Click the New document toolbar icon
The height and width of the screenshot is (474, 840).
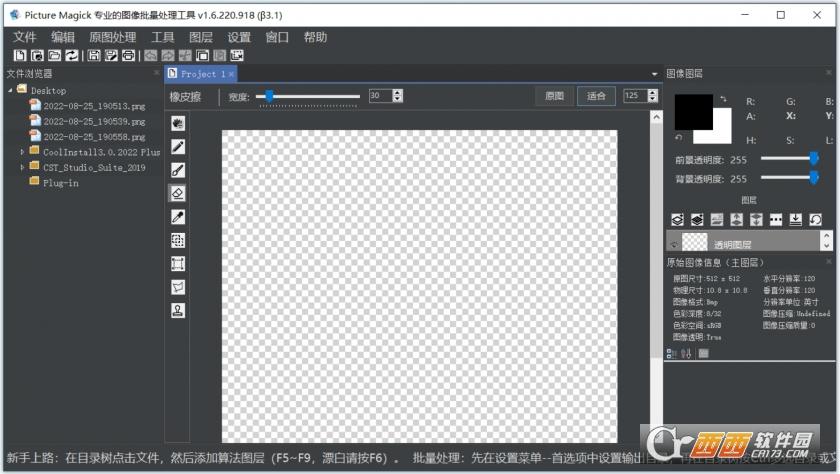20,55
